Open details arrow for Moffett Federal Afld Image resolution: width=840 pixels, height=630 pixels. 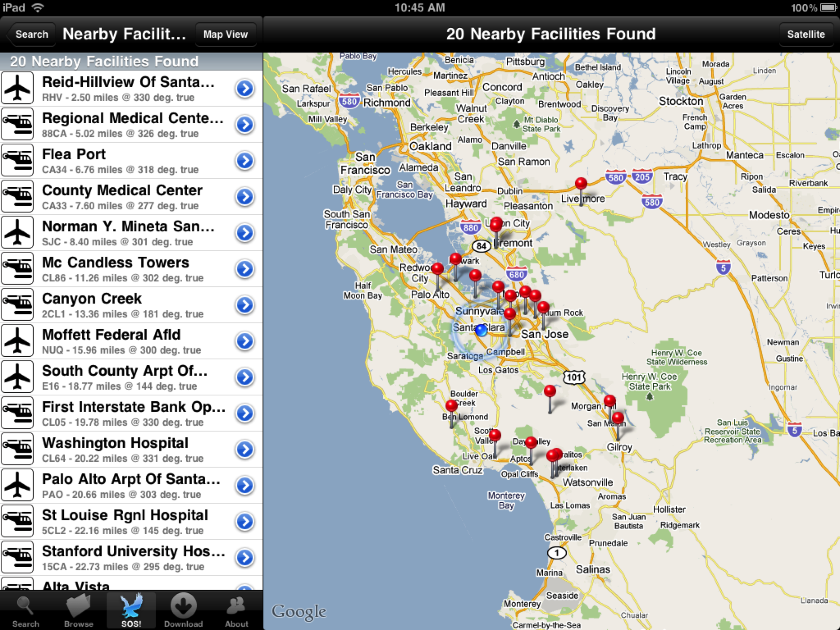[x=245, y=341]
